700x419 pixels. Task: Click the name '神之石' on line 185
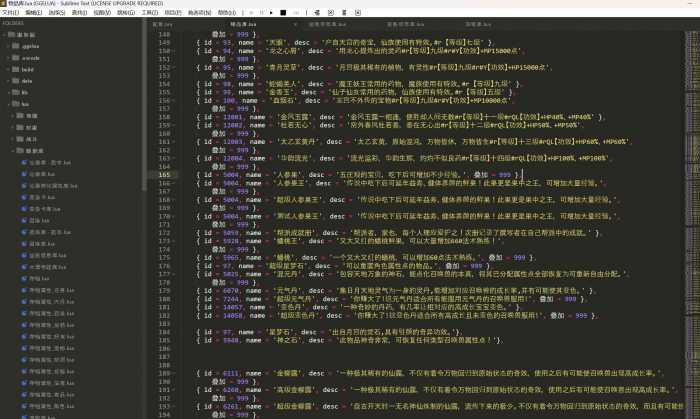click(286, 340)
